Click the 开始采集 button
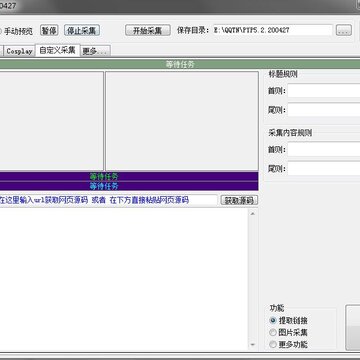 tap(148, 30)
